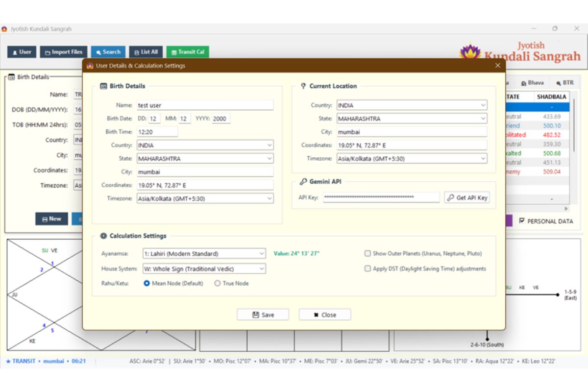The image size is (588, 392).
Task: Click the Birth Details City field
Action: pyautogui.click(x=205, y=172)
